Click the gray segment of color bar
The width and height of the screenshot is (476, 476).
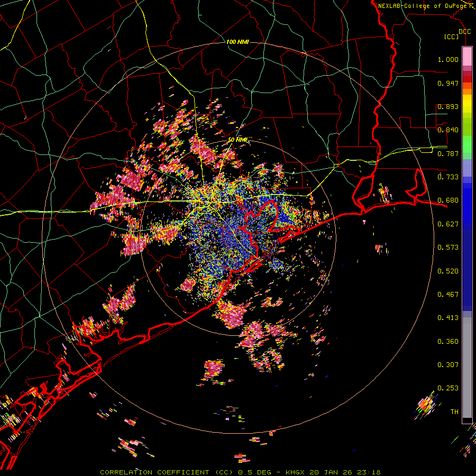pyautogui.click(x=467, y=368)
